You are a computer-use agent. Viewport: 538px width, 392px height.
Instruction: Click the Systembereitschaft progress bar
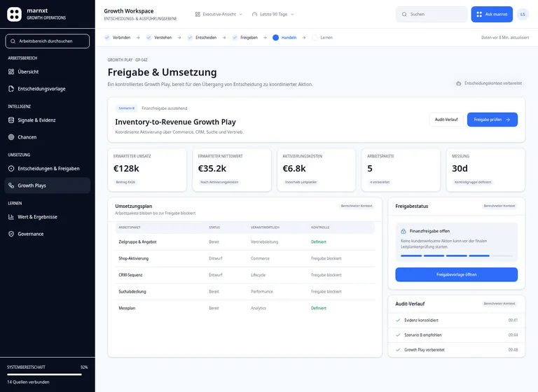tap(45, 374)
